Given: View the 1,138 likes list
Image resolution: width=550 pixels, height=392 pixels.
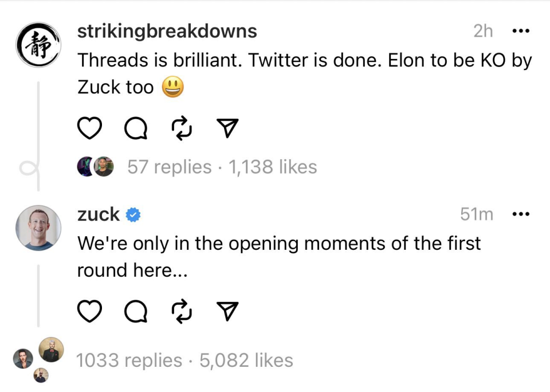Looking at the screenshot, I should click(x=273, y=167).
